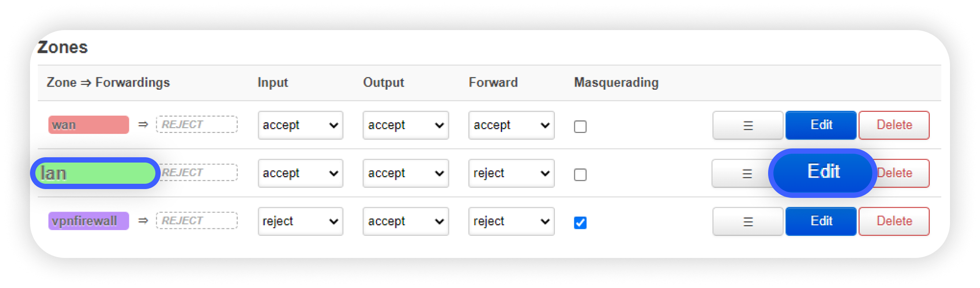Edit the vpnfirewall zone

821,221
